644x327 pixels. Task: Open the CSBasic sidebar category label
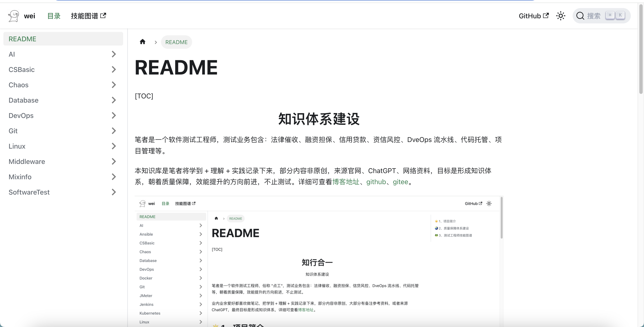pyautogui.click(x=22, y=69)
